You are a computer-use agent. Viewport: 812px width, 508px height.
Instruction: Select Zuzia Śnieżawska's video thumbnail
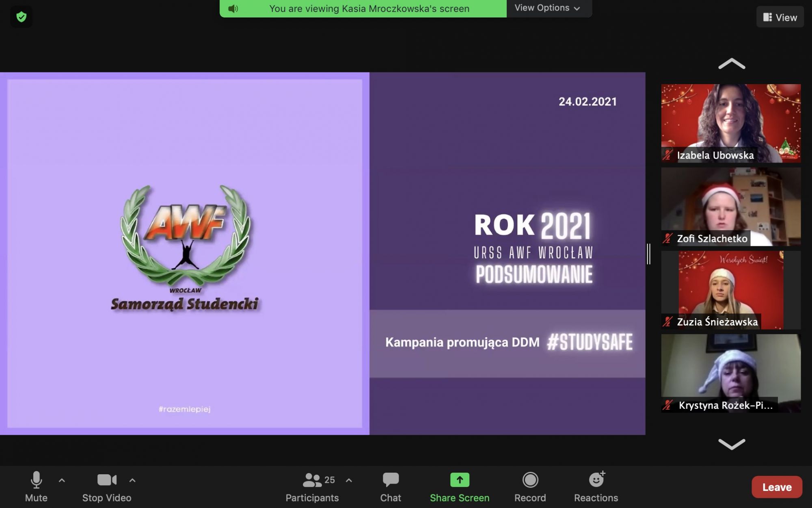[x=731, y=290]
